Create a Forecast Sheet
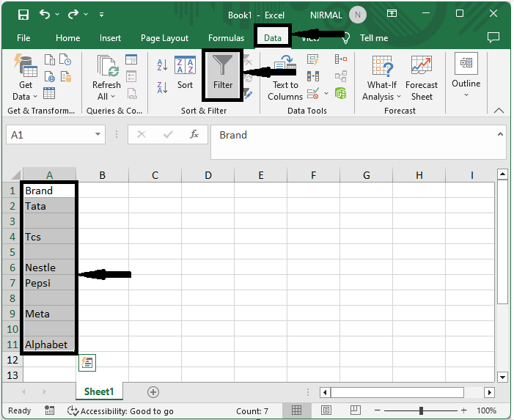Screen dimensions: 514x420 [422, 78]
